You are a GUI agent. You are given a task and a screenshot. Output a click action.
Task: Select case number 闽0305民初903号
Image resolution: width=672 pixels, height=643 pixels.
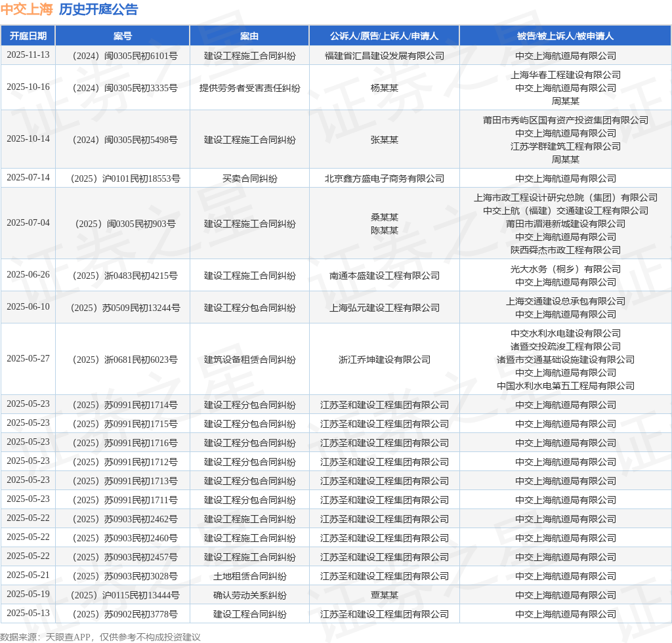point(141,224)
